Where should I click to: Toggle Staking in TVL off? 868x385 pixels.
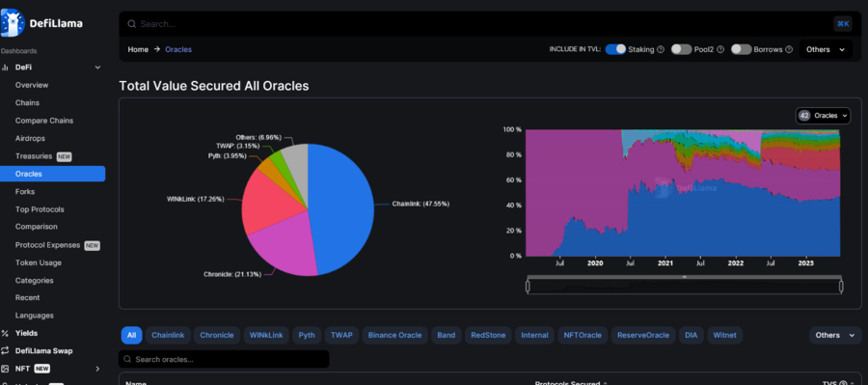point(615,49)
